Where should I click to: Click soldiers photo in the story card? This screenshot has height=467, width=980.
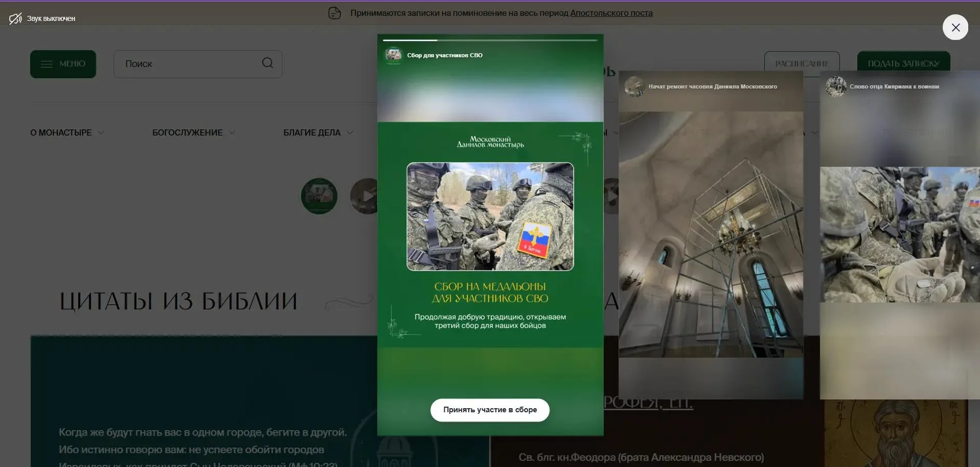point(490,216)
